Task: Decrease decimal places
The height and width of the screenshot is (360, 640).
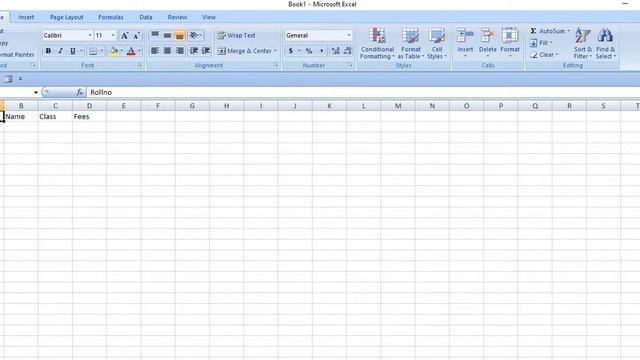Action: tap(348, 51)
